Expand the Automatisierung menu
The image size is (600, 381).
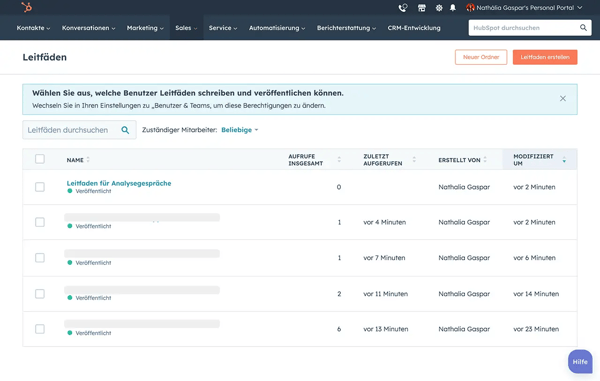pyautogui.click(x=277, y=28)
